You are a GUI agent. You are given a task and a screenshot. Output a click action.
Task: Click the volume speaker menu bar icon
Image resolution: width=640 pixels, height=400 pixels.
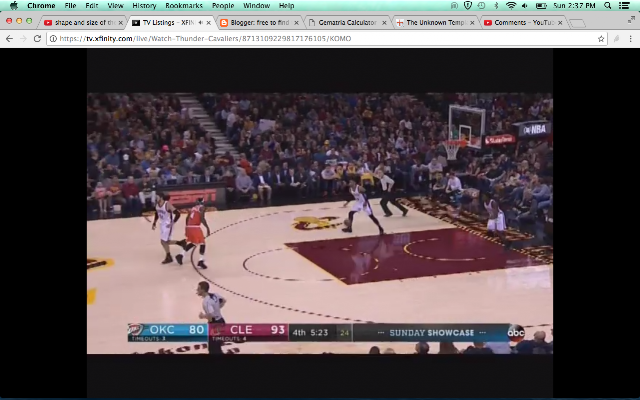click(525, 5)
